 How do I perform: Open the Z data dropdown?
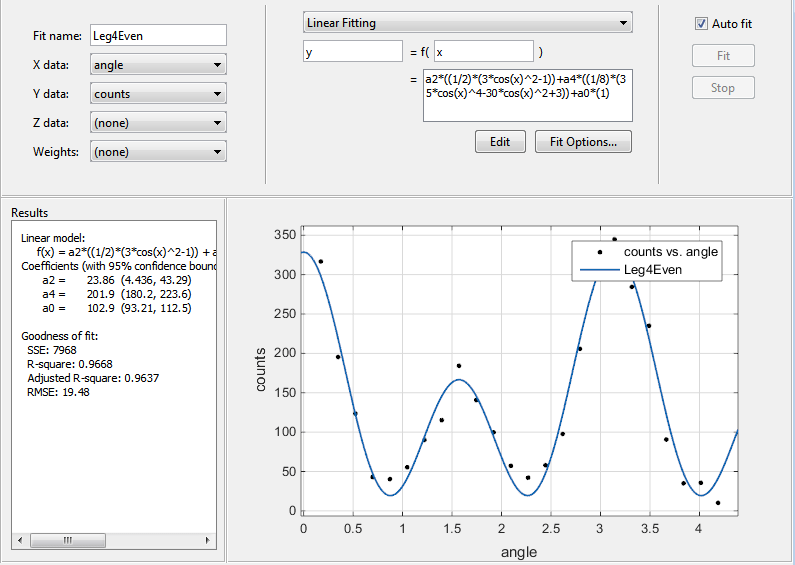[x=158, y=123]
